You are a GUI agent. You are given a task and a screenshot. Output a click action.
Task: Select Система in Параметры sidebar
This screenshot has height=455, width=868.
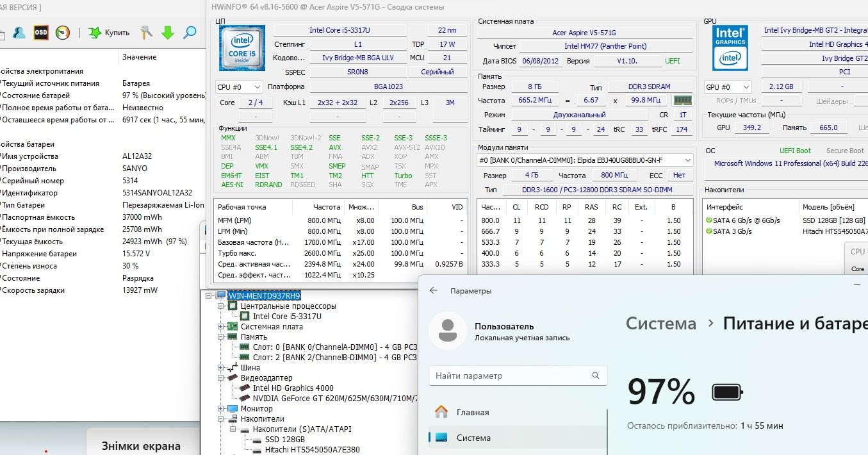click(x=518, y=438)
